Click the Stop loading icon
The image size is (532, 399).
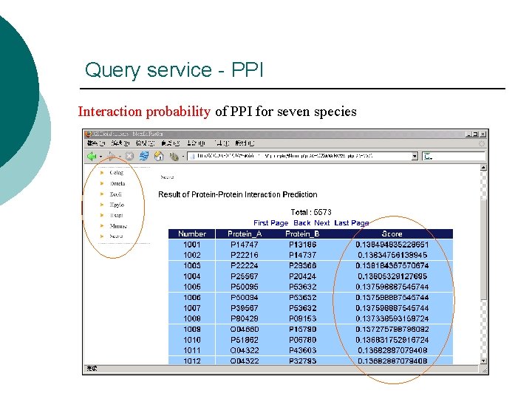coord(129,157)
